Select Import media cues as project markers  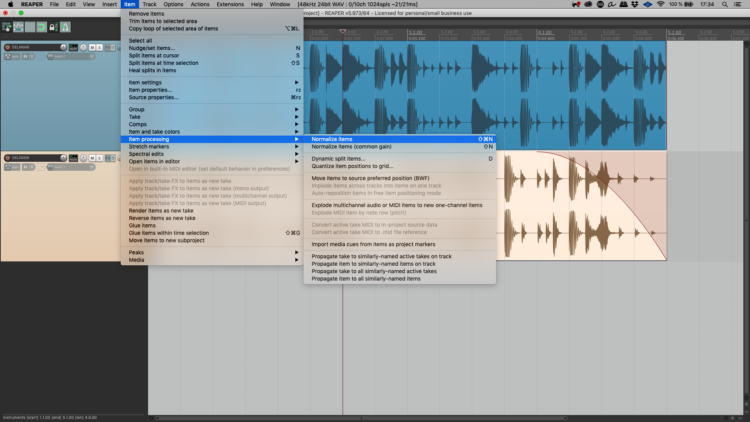[399, 244]
